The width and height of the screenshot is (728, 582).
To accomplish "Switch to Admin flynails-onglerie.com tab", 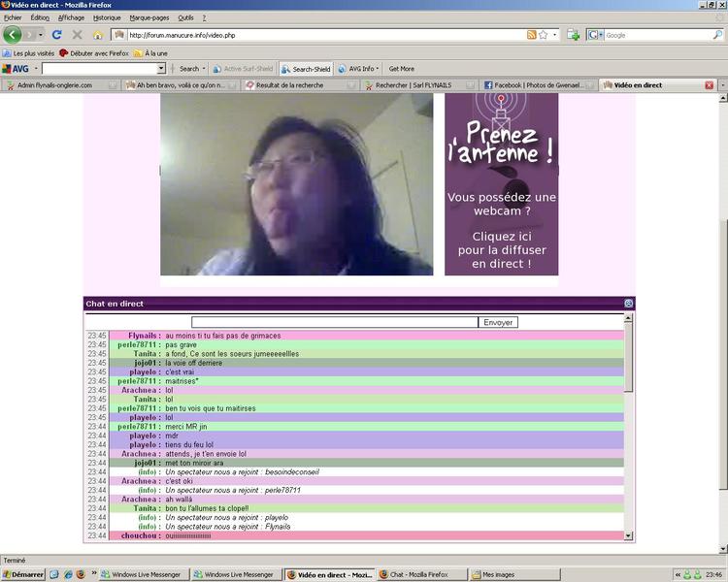I will click(x=53, y=85).
